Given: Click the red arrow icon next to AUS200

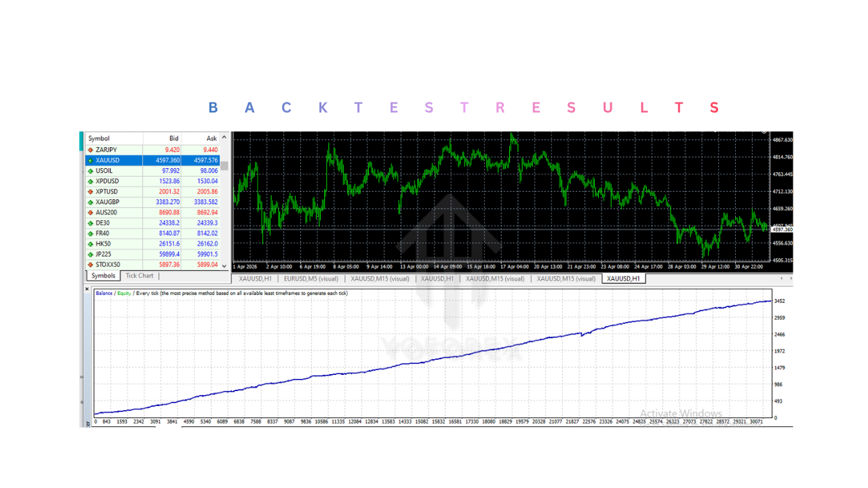Looking at the screenshot, I should tap(90, 213).
